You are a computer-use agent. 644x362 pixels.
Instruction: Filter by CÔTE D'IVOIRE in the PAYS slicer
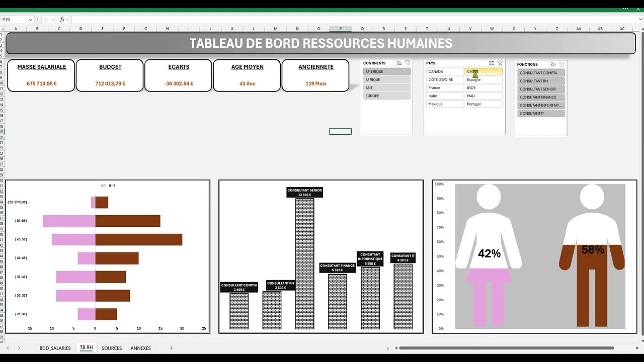tap(445, 79)
